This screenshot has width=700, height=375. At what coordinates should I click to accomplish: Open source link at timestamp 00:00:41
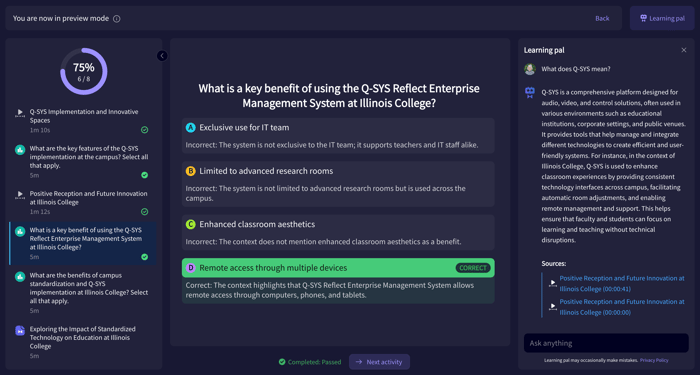[621, 283]
